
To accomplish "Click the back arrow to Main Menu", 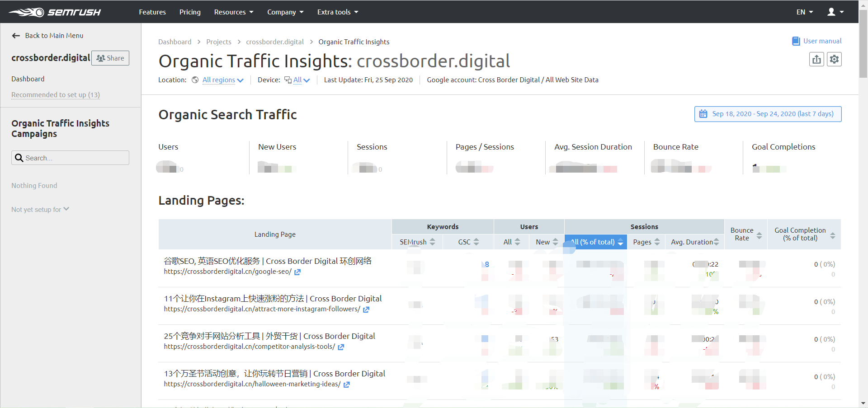I will [16, 36].
